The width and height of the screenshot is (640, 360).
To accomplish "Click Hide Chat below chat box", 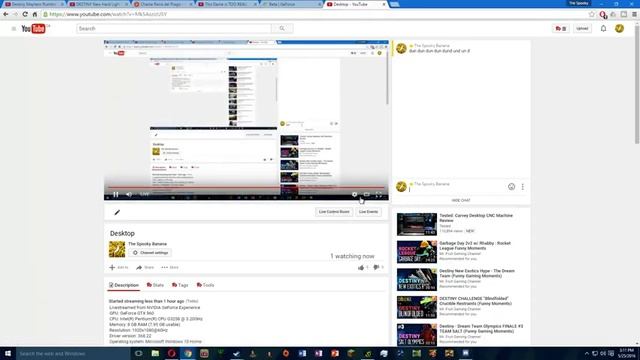I will (461, 200).
